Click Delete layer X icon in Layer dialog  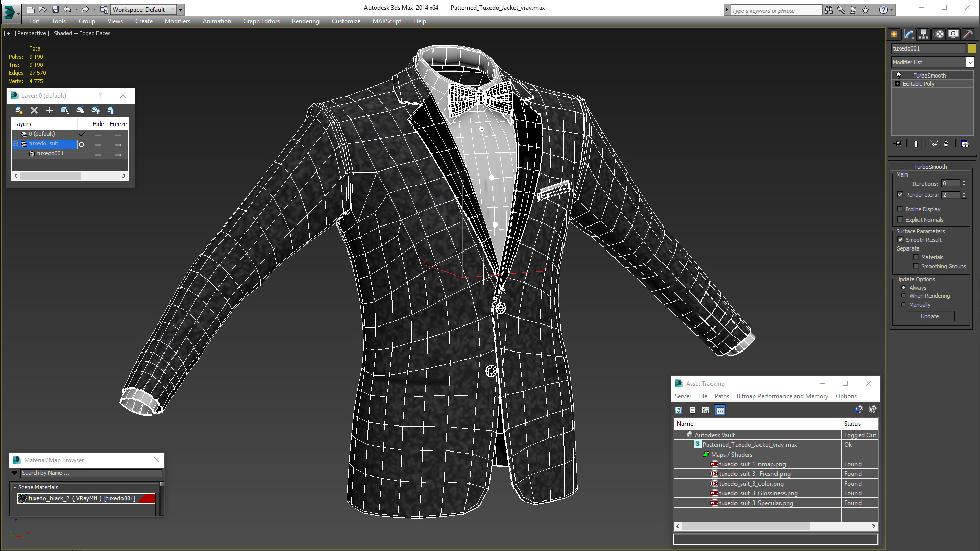click(34, 110)
